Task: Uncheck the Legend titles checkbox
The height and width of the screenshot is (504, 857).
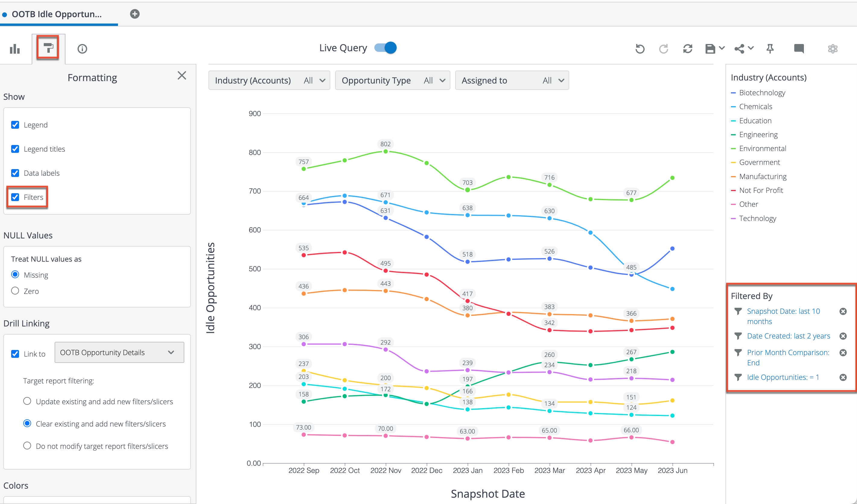Action: [15, 149]
